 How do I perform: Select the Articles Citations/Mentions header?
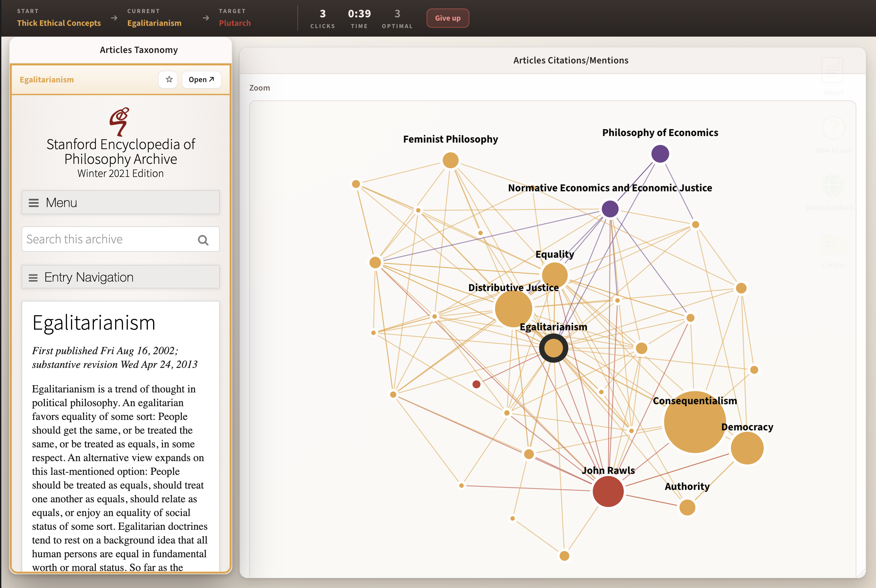click(x=571, y=61)
